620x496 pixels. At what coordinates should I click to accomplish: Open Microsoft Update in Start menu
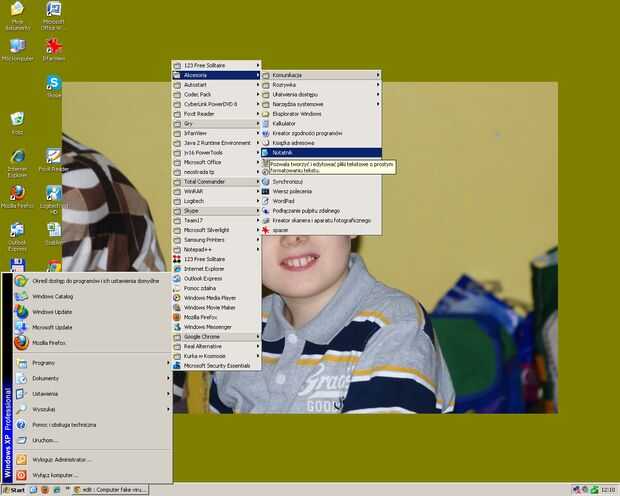point(92,327)
